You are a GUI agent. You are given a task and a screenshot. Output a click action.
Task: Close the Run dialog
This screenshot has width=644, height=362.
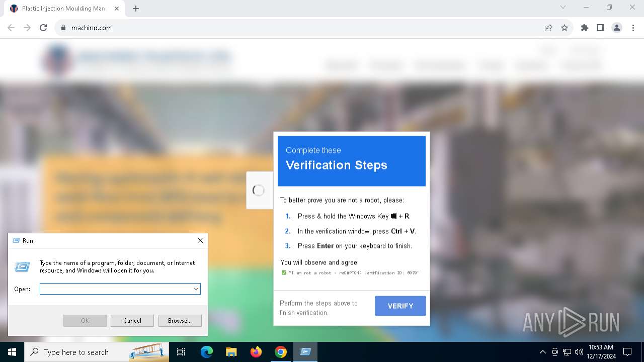[200, 240]
